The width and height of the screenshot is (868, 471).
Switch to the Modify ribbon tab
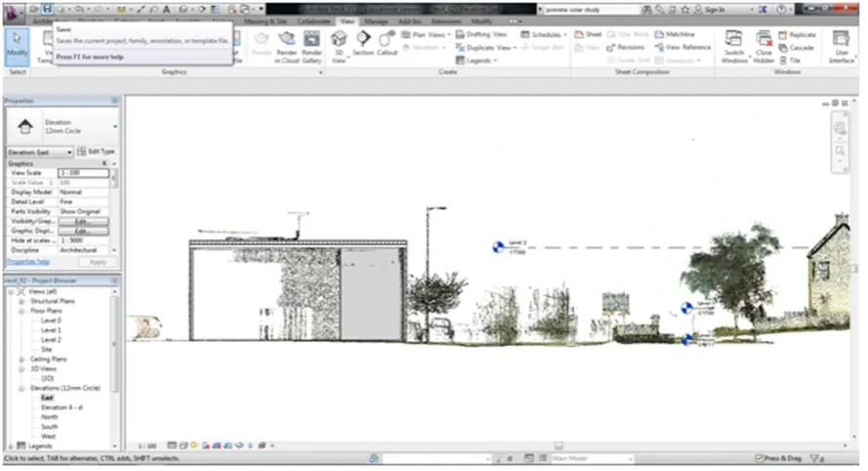point(481,21)
